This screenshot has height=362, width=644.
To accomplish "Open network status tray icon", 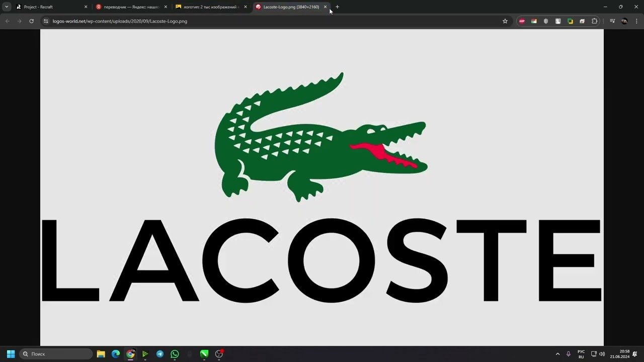I will (x=594, y=354).
